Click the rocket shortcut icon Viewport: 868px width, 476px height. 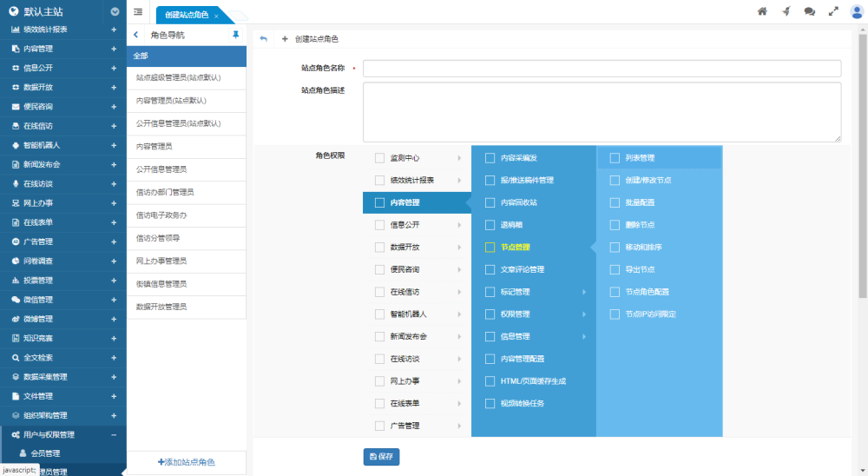point(786,11)
